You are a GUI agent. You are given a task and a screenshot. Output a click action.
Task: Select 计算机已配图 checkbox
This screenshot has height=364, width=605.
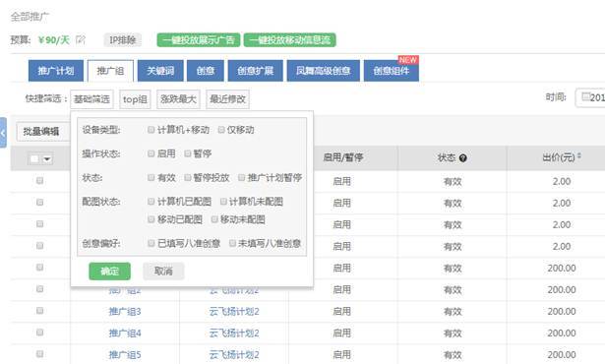(151, 202)
